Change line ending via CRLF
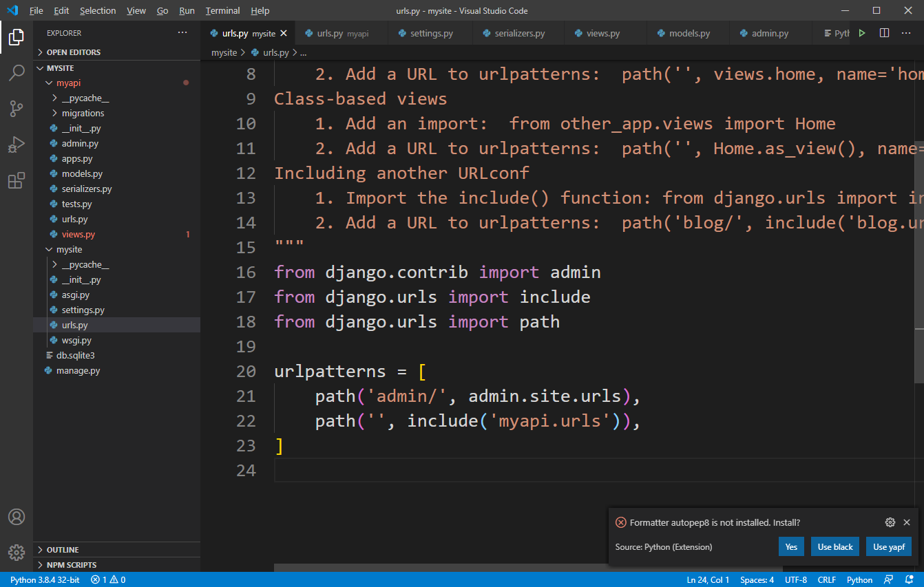The width and height of the screenshot is (924, 587). coord(826,579)
